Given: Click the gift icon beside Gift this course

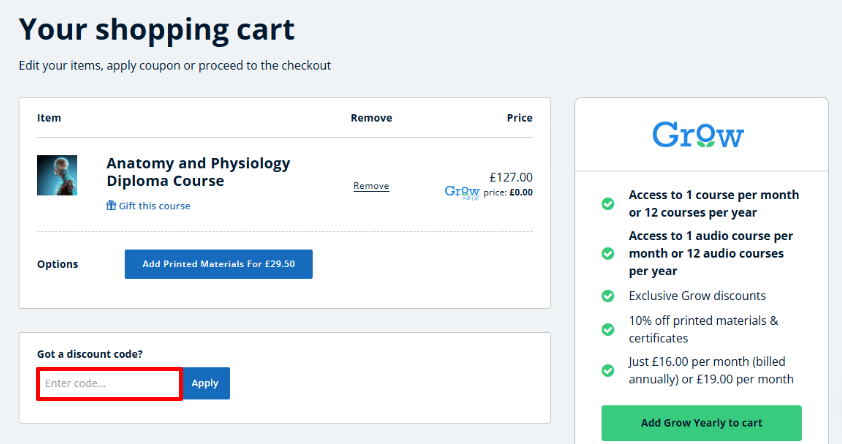Looking at the screenshot, I should (x=111, y=205).
